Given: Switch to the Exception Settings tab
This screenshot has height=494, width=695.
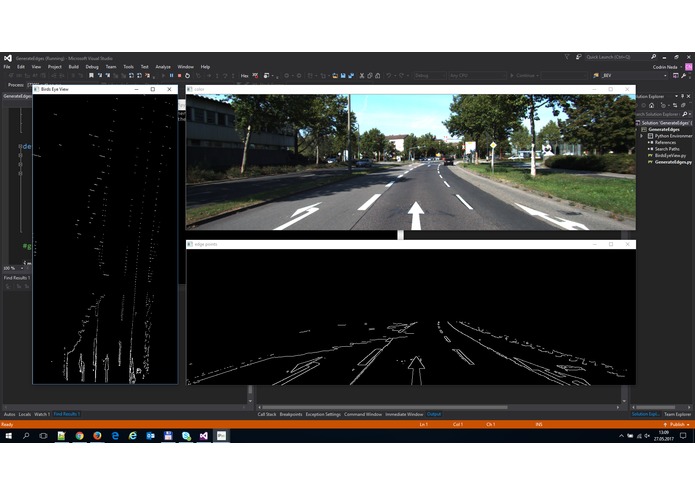Looking at the screenshot, I should pyautogui.click(x=323, y=414).
